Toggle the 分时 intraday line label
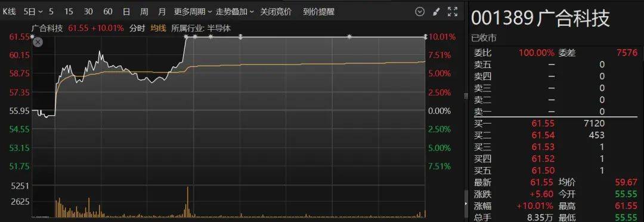644x222 pixels. coord(137,29)
